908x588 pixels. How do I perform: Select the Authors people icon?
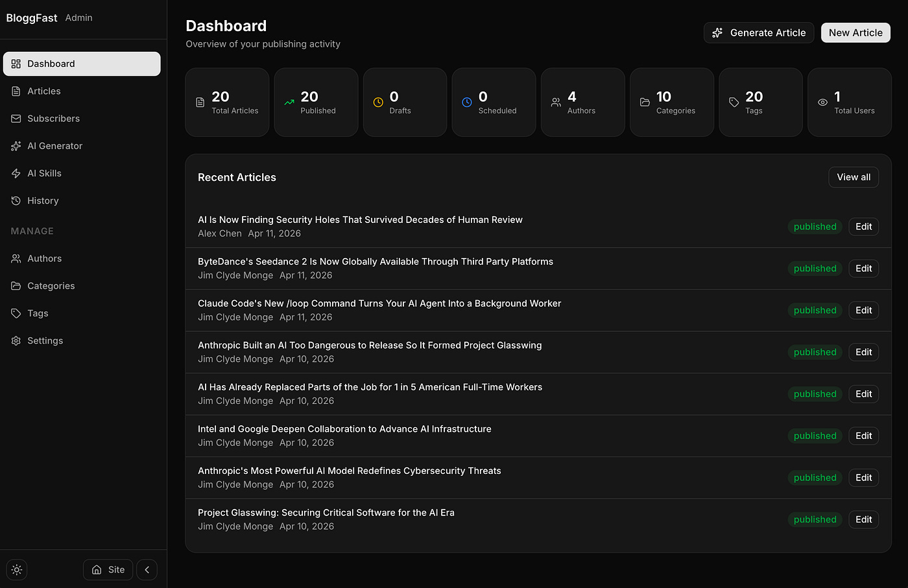(x=16, y=258)
